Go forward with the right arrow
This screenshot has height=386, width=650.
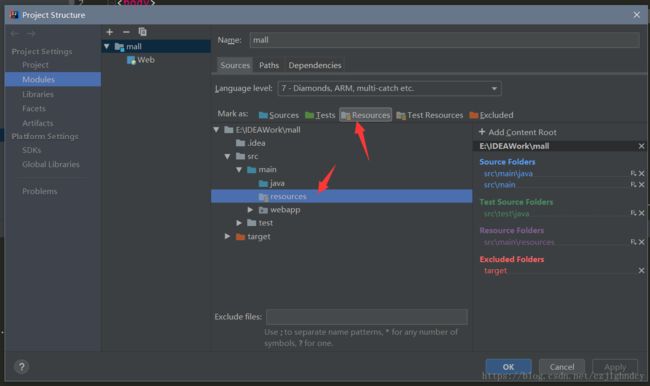(x=31, y=34)
